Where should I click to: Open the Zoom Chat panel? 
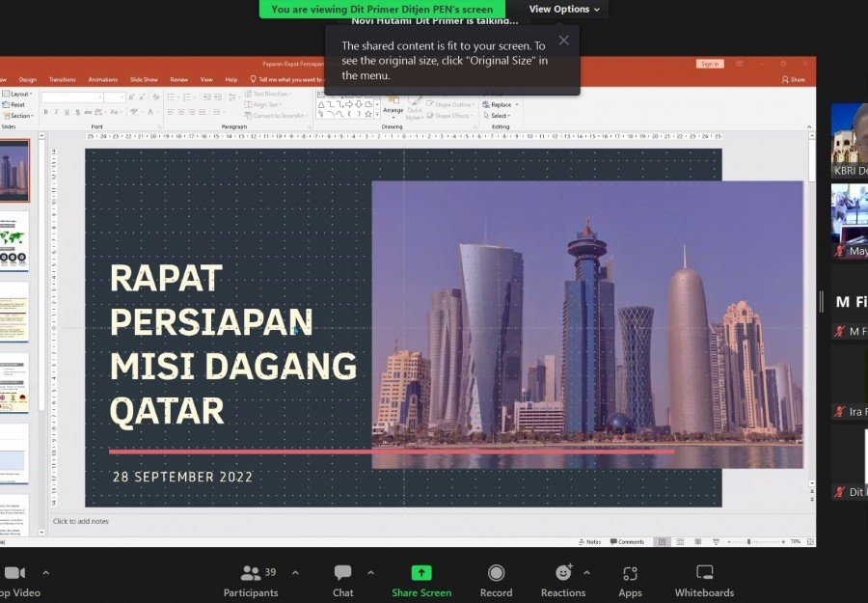point(342,580)
